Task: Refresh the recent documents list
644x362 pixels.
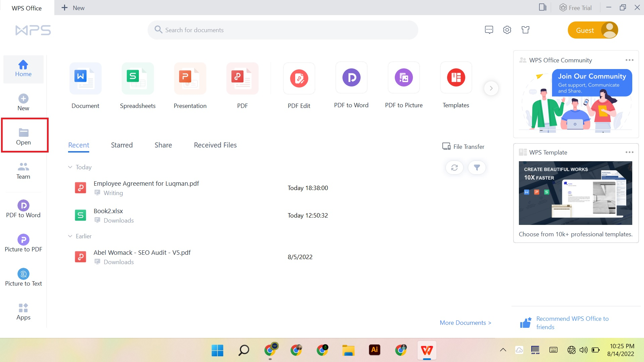Action: coord(454,168)
